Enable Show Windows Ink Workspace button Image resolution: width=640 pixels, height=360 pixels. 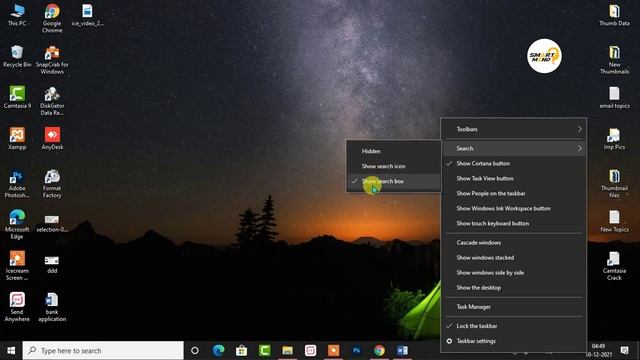point(514,209)
